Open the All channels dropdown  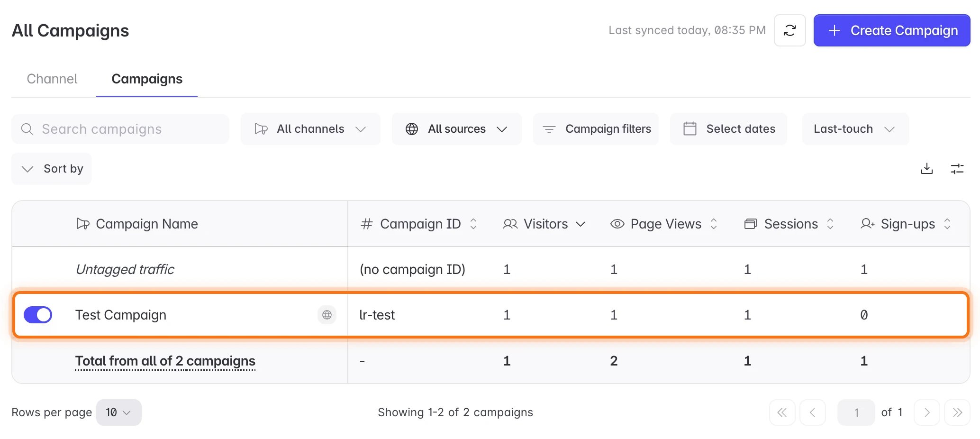coord(310,129)
